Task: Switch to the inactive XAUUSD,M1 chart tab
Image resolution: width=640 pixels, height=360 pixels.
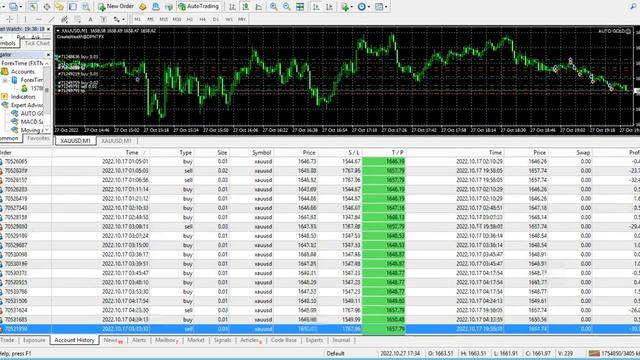Action: pyautogui.click(x=116, y=141)
